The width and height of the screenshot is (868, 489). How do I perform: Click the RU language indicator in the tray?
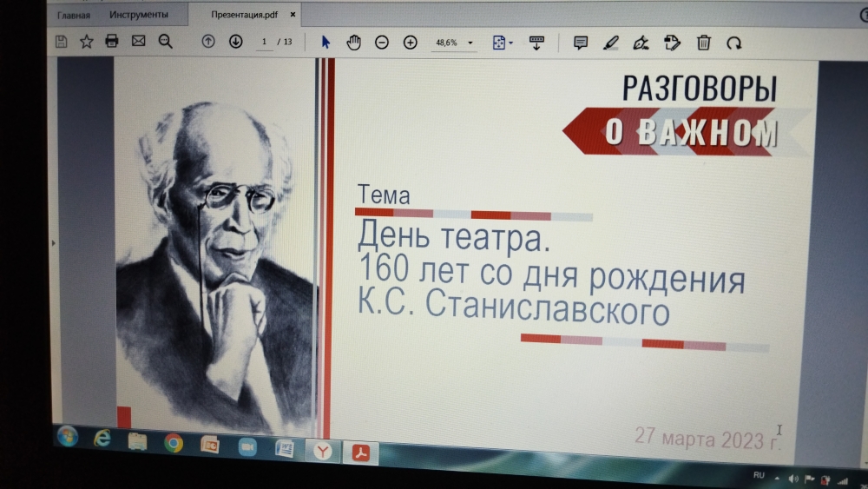coord(759,475)
